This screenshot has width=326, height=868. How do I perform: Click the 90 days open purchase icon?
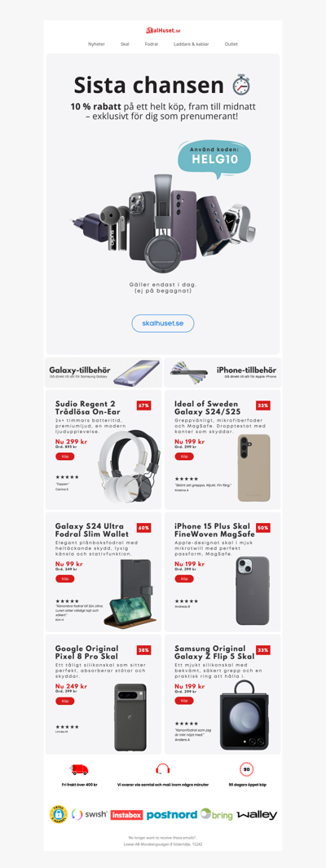[246, 769]
